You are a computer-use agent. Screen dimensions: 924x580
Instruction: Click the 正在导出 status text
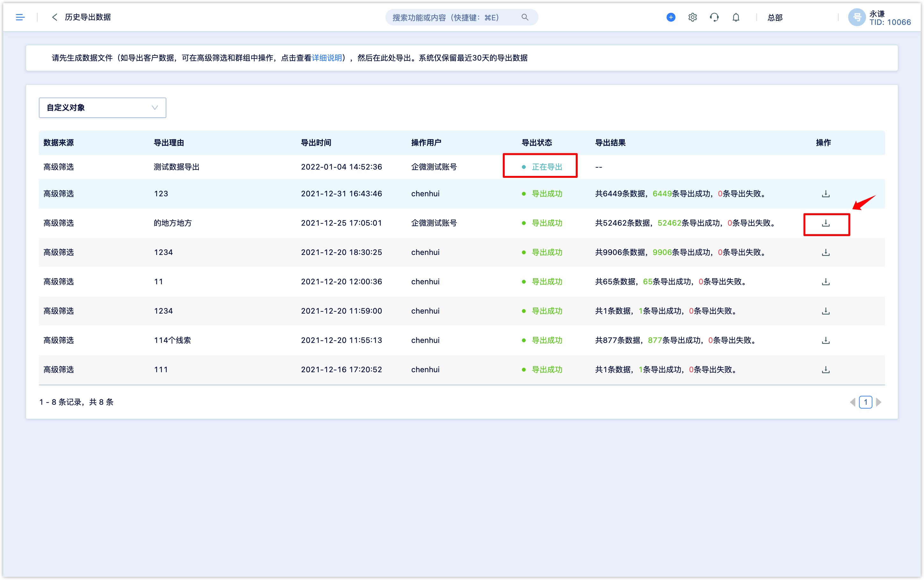(547, 167)
